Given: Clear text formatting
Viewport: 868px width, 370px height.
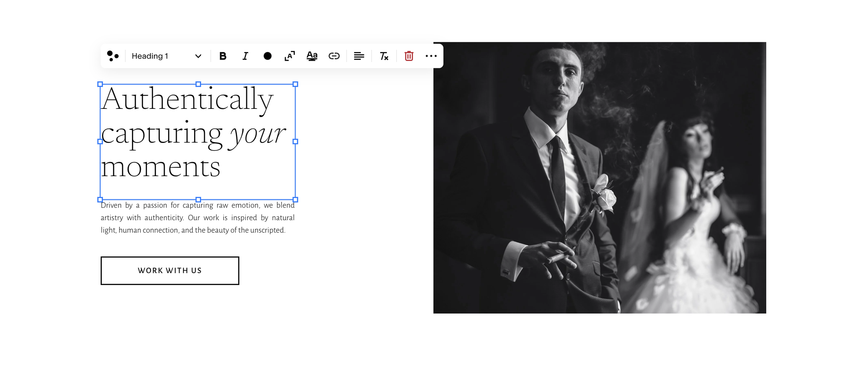Looking at the screenshot, I should 384,56.
